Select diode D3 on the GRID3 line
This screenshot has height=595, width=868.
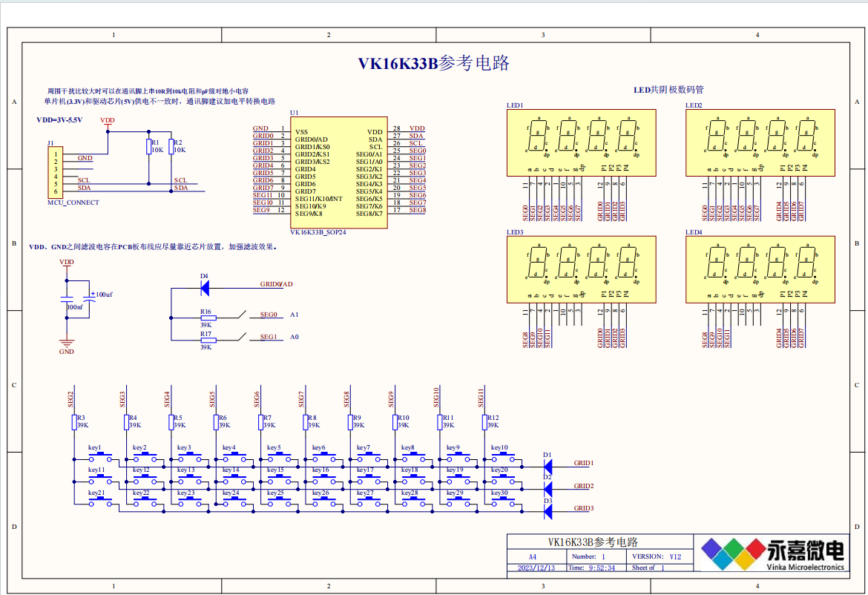(548, 512)
